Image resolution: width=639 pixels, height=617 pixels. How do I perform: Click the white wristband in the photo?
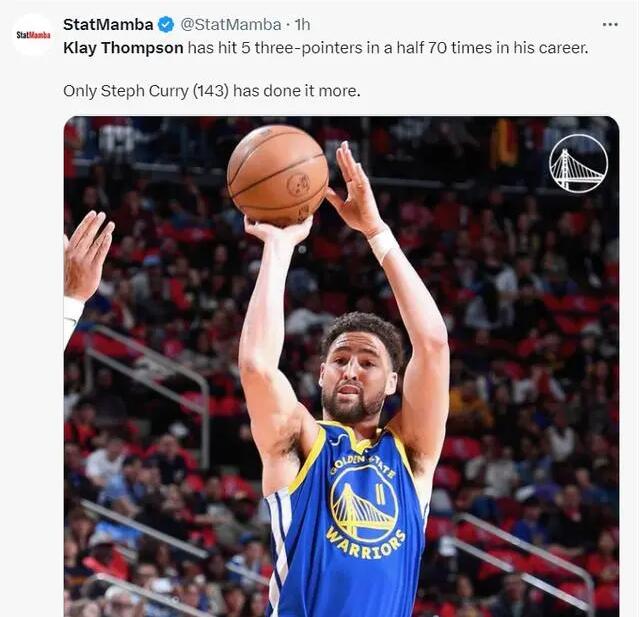[x=383, y=243]
